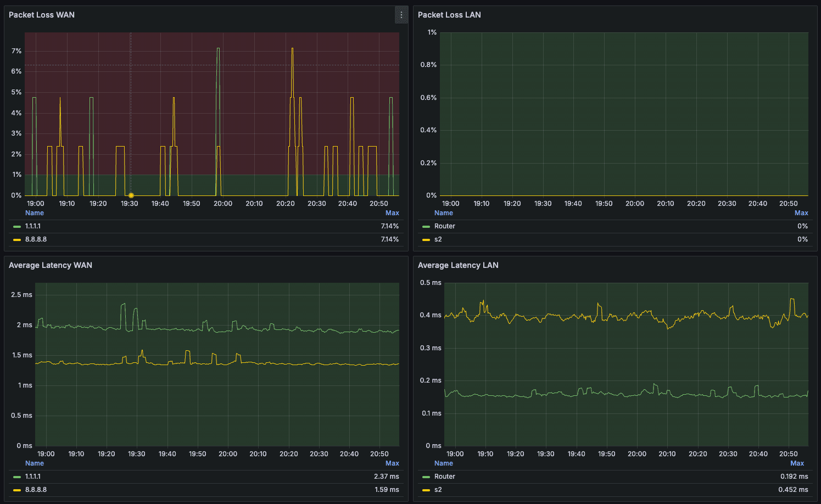Open color picker for Router swatch in Average Latency LAN

(426, 477)
